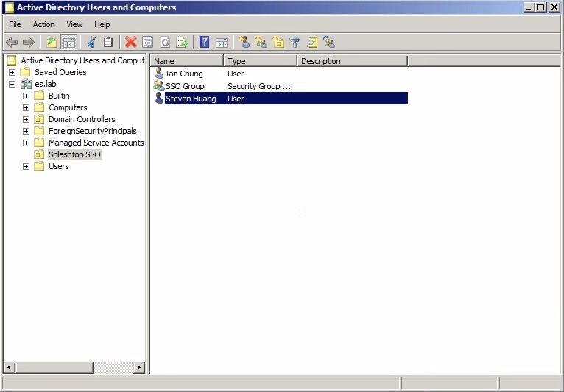Viewport: 564px width, 392px height.
Task: Click the Find objects icon
Action: 312,43
